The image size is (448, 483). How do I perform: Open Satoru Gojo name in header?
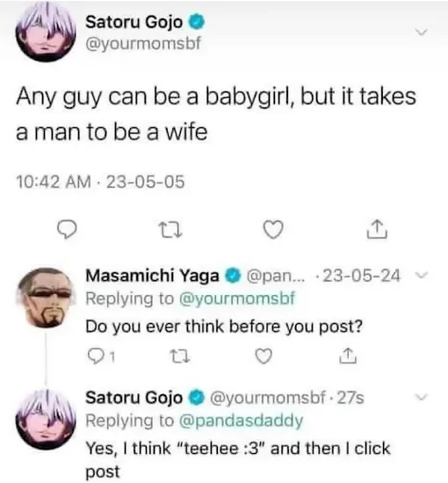(134, 22)
